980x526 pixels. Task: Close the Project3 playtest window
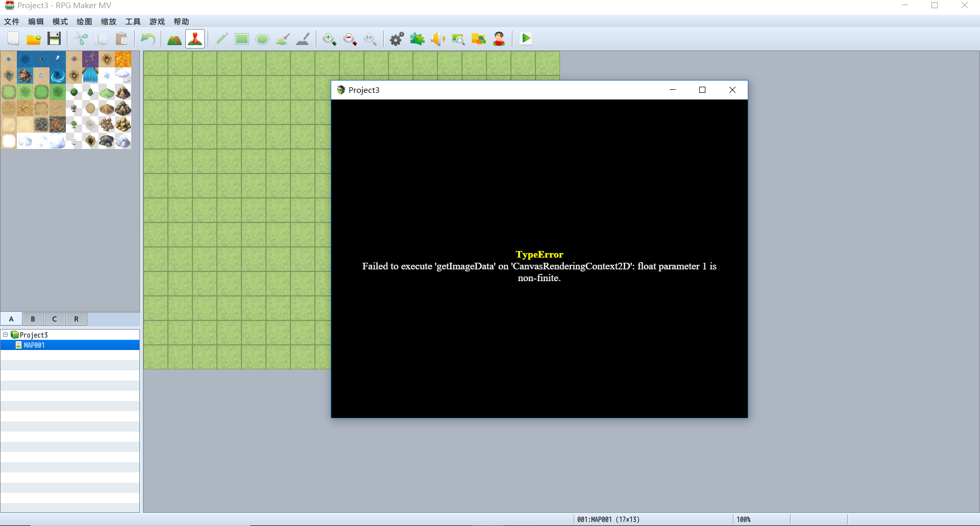point(732,90)
